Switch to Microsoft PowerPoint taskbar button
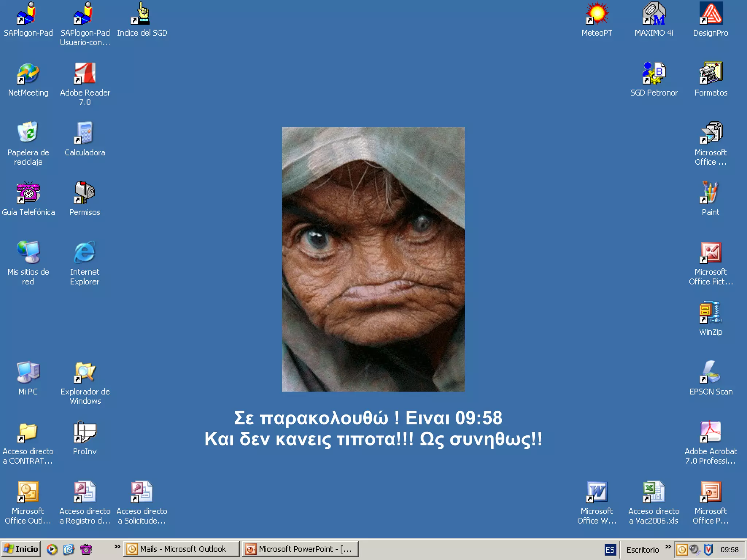 click(x=300, y=549)
